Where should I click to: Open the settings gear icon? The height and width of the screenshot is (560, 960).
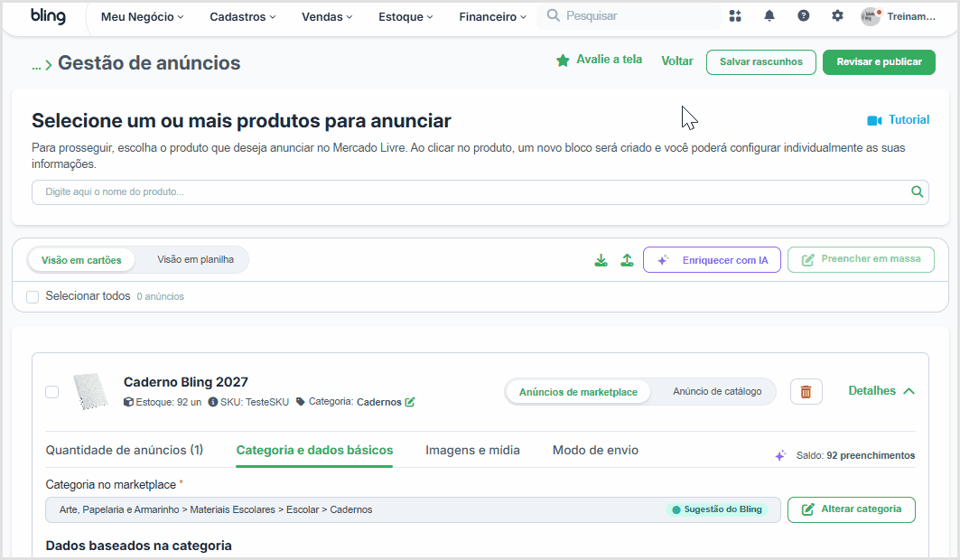(x=837, y=16)
